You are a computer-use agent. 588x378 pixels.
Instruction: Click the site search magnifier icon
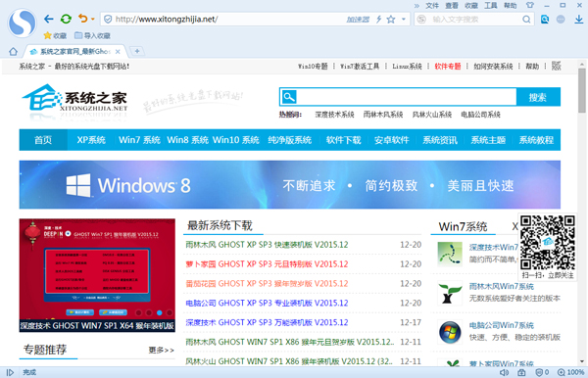point(289,97)
